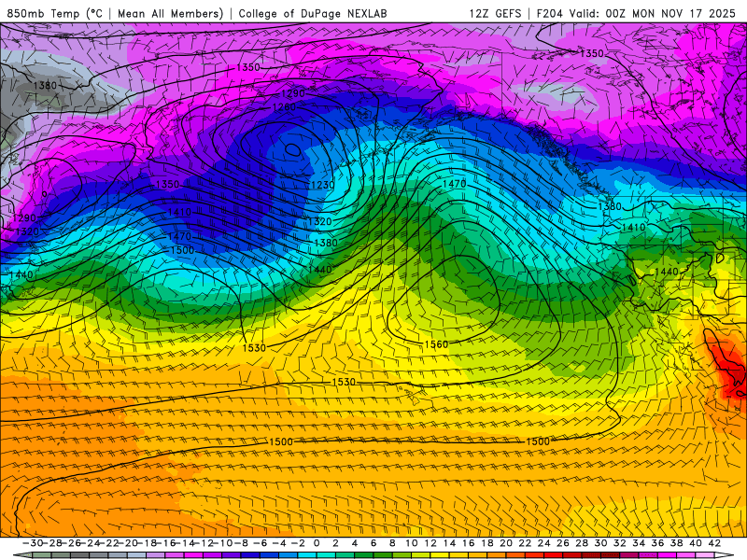Click the -2 value on the colorbar

tap(298, 543)
